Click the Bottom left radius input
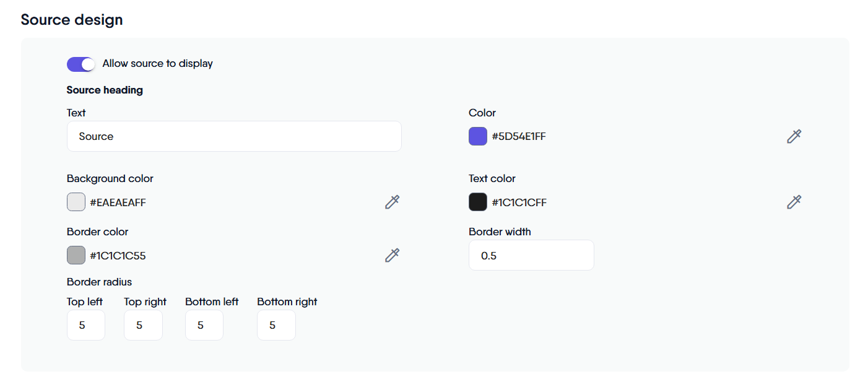The height and width of the screenshot is (387, 868). click(204, 325)
